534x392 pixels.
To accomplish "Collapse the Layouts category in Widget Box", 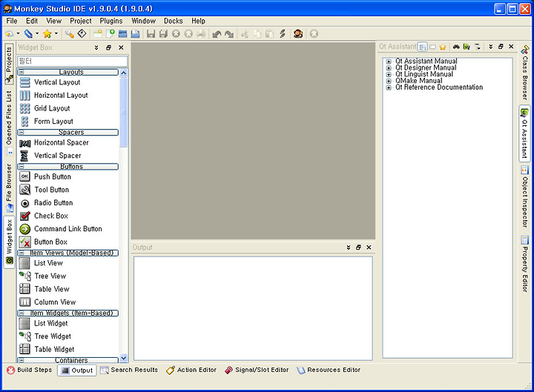I will [22, 72].
